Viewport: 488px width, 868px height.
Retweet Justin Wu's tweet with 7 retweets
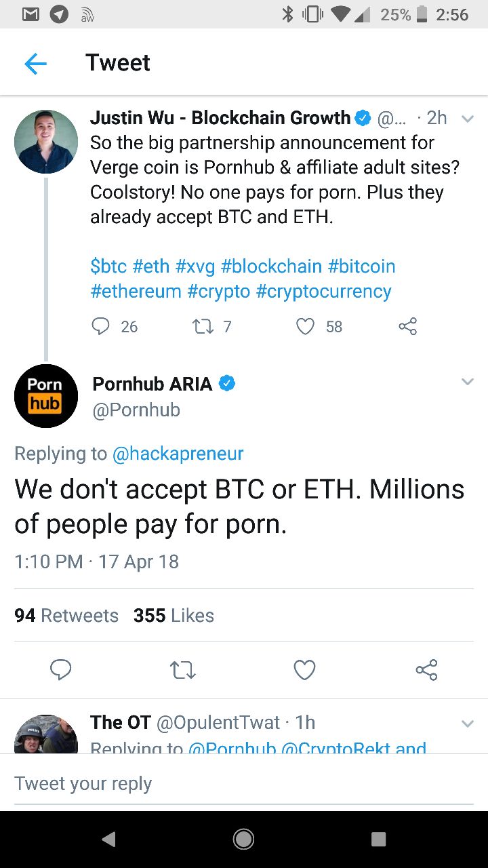tap(203, 327)
